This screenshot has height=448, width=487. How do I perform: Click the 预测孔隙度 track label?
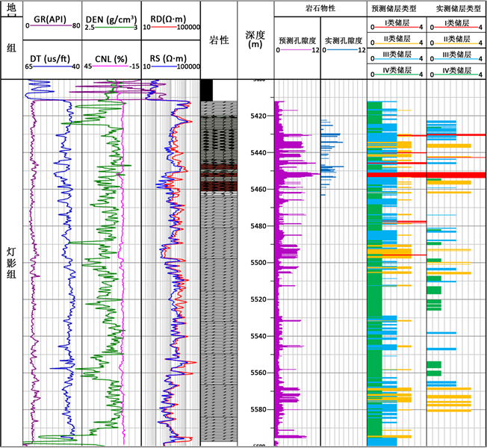[297, 41]
